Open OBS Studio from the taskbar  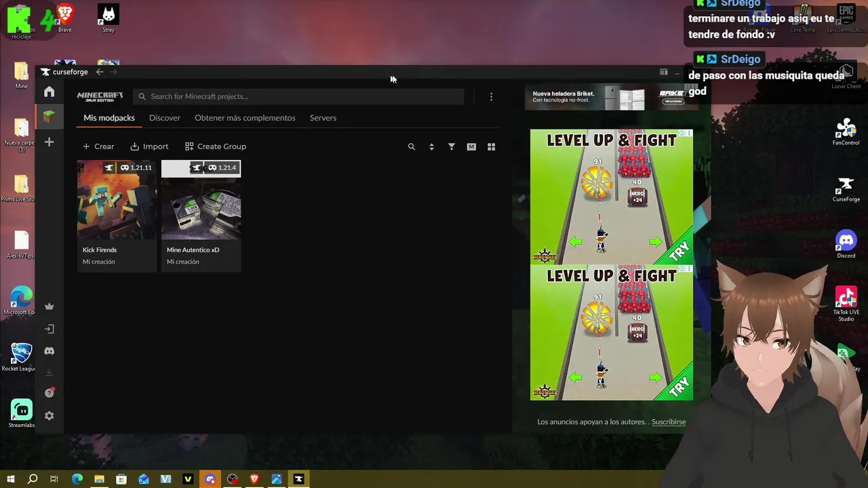[233, 479]
